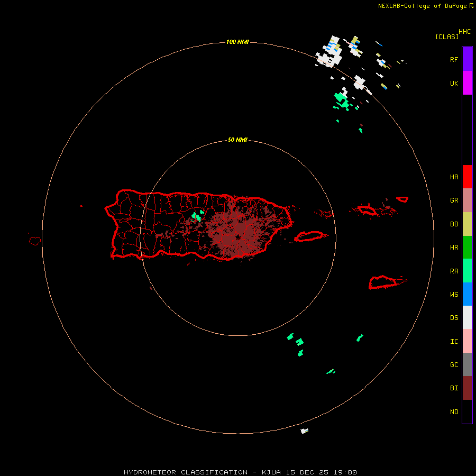
Task: Click the GC legend label
Action: [454, 365]
